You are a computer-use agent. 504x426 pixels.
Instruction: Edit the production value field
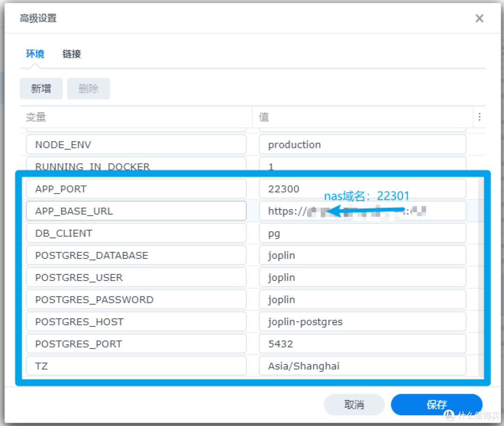pos(362,145)
